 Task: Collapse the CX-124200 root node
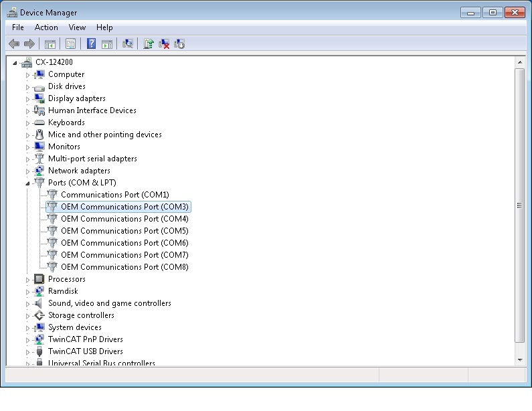pos(15,63)
